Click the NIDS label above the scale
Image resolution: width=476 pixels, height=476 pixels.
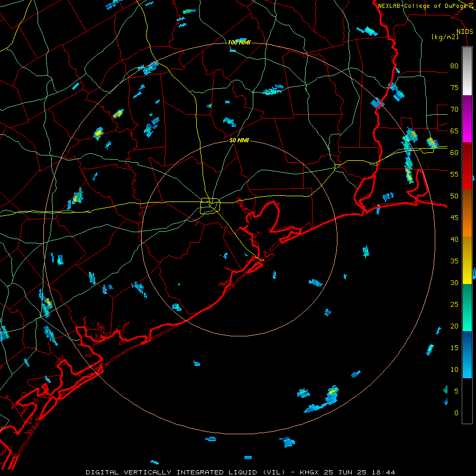click(x=465, y=32)
